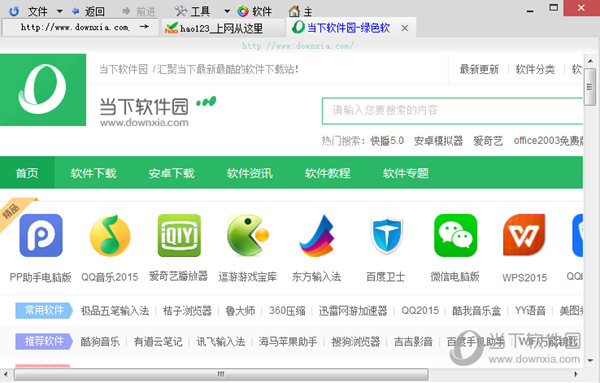The height and width of the screenshot is (383, 600).
Task: Expand the dropdown arrow beside 文件
Action: coord(59,11)
